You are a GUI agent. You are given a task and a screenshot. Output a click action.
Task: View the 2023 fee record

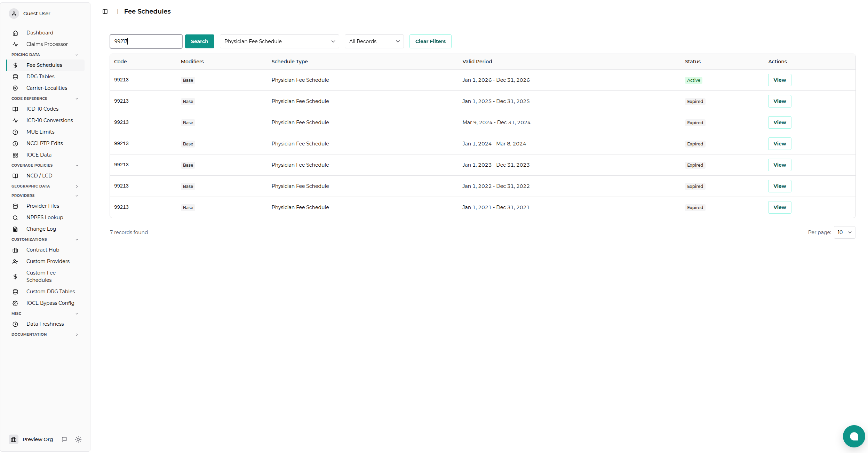(x=780, y=165)
